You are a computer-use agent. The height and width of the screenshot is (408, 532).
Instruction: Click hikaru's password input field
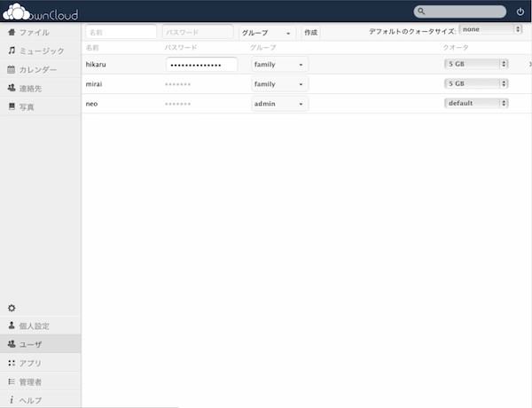tap(201, 65)
